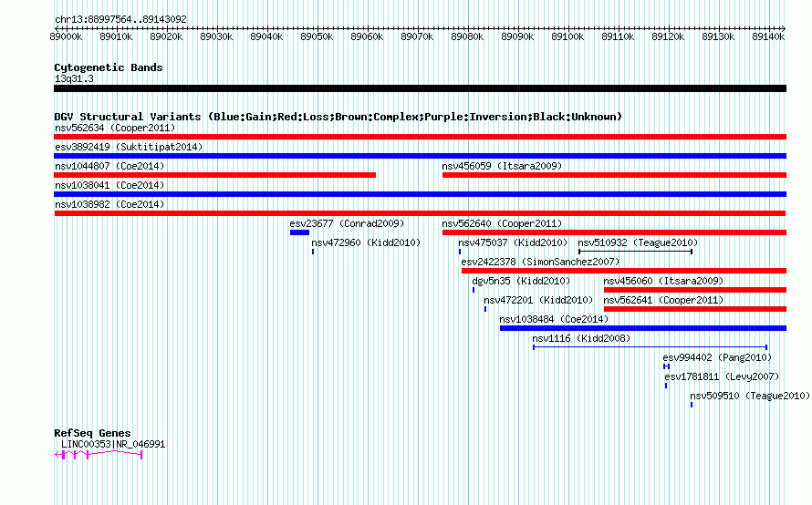This screenshot has height=505, width=812.
Task: Click the nsv472960 (Kidd2010) label
Action: [x=366, y=242]
